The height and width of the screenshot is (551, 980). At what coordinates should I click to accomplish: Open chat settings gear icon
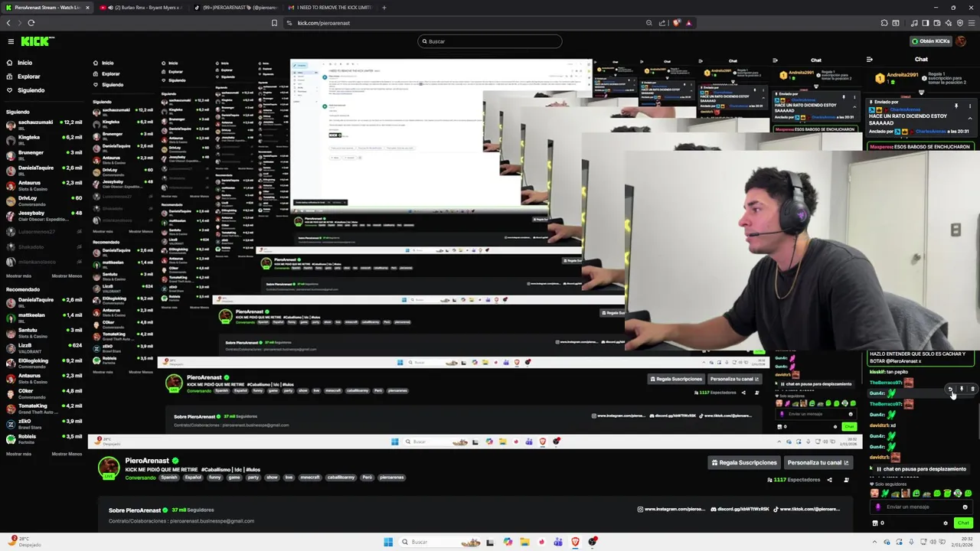click(946, 523)
